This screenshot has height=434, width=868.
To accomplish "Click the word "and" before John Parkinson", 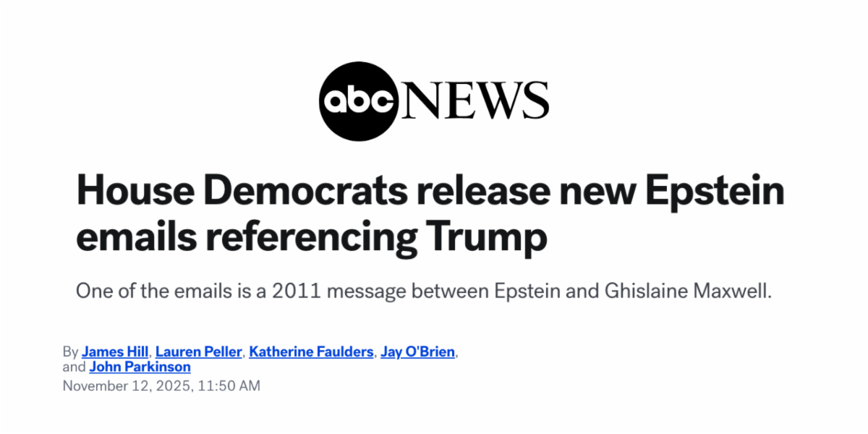I will [74, 367].
